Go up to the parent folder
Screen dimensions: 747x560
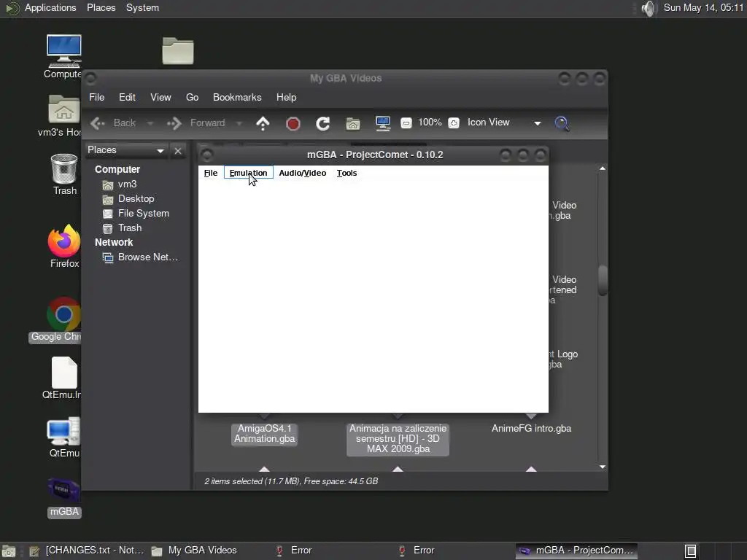[263, 123]
